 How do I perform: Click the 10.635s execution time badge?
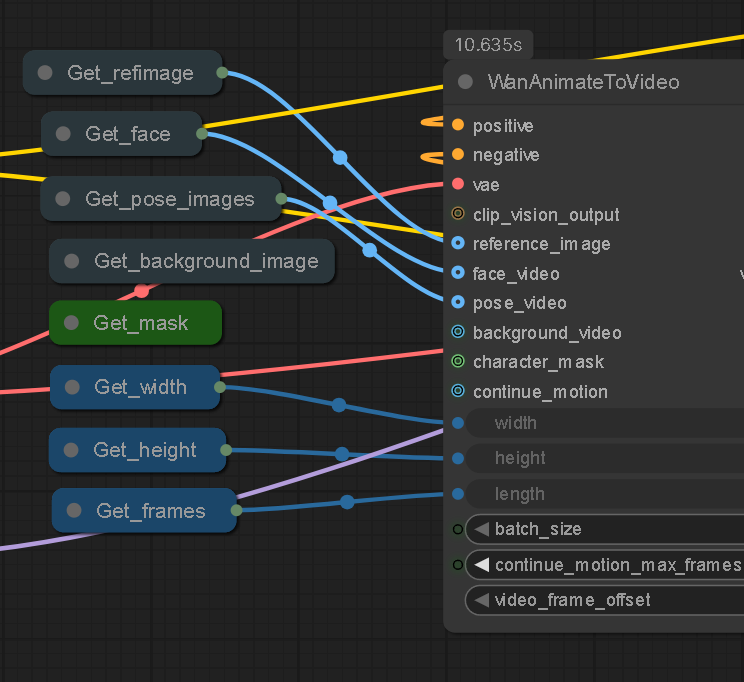pos(488,45)
